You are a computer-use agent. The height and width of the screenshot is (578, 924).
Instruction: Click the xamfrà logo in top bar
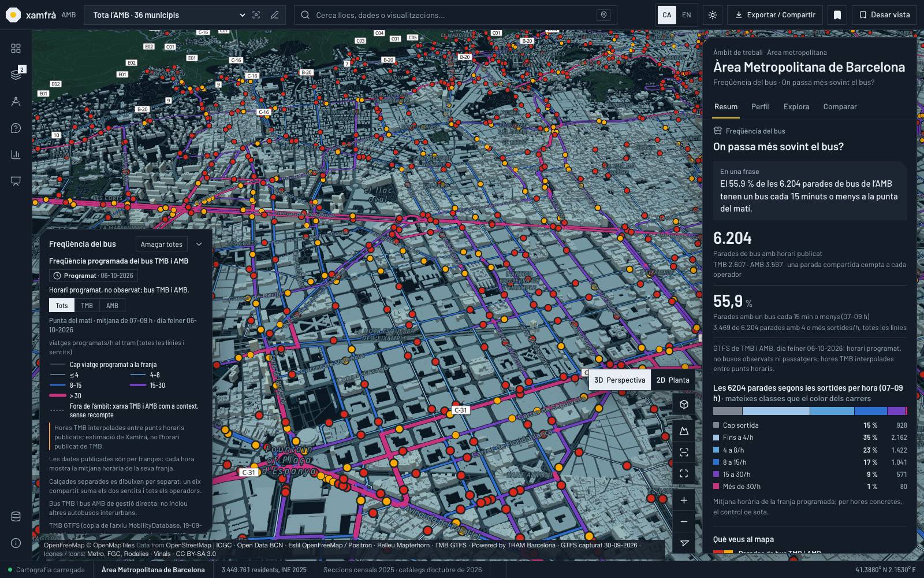pyautogui.click(x=31, y=15)
